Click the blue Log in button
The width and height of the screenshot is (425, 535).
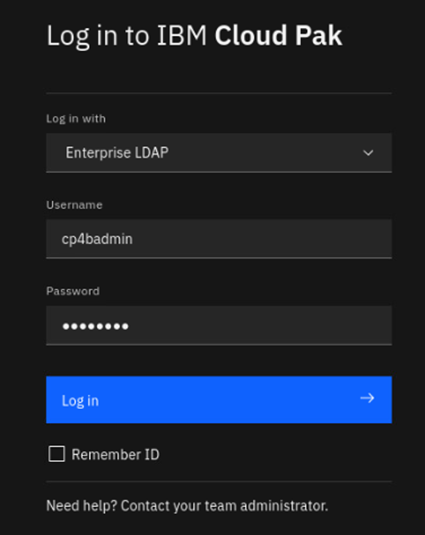point(219,400)
